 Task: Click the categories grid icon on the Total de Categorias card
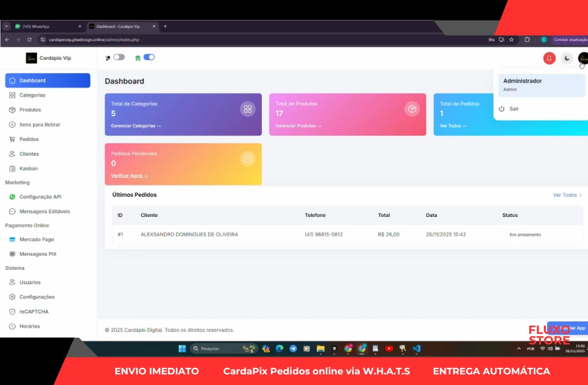[248, 109]
